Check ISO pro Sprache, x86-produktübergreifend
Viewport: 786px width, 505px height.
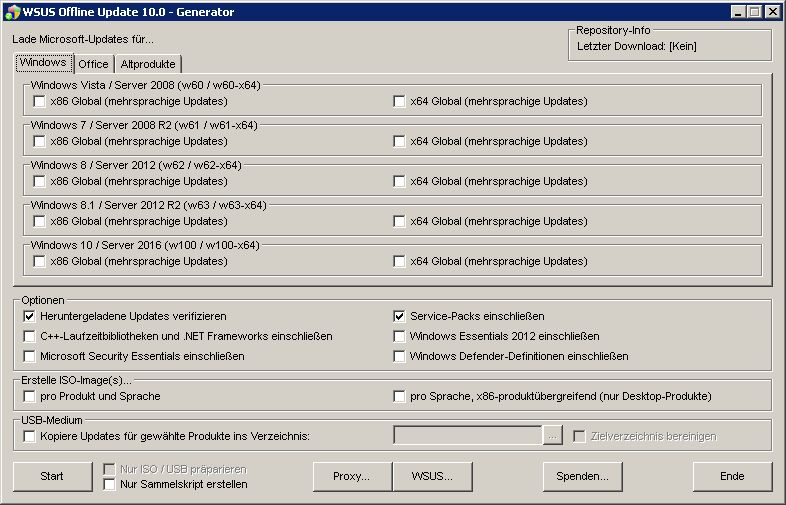tap(400, 397)
